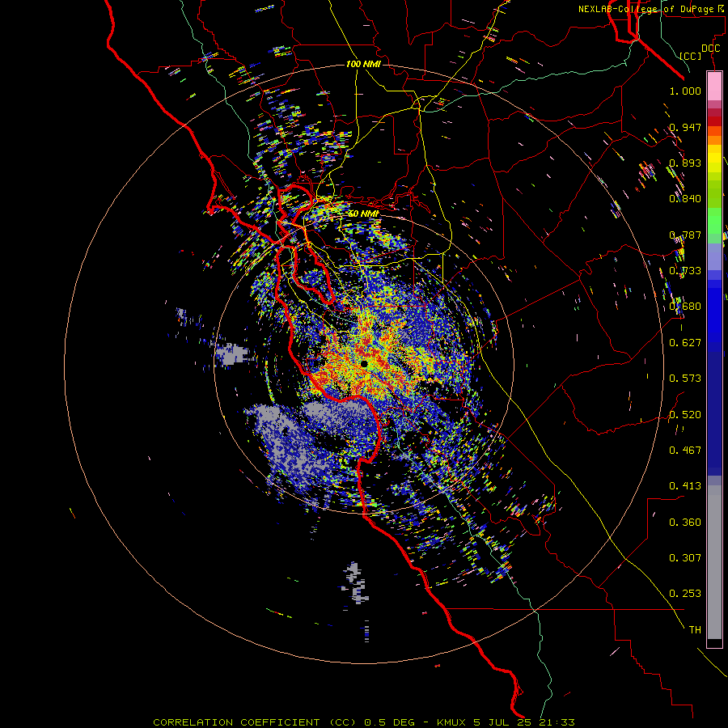The image size is (728, 728).
Task: Click the 0.680 color scale value
Action: (685, 307)
